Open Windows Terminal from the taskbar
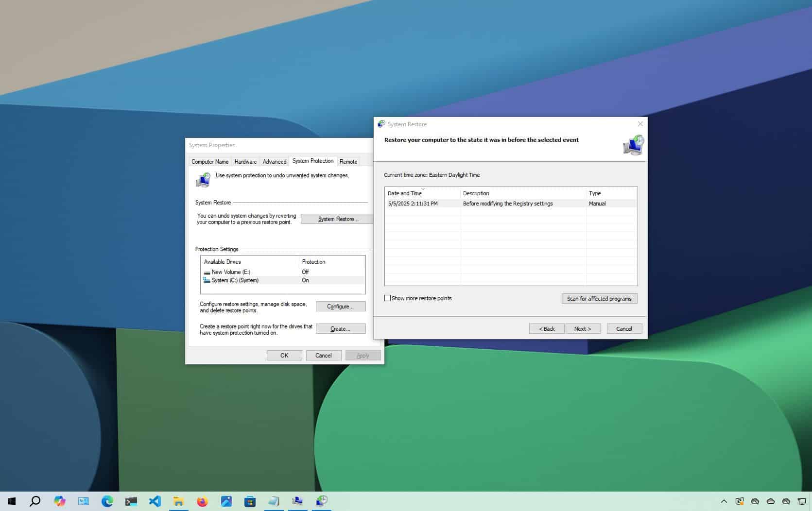Image resolution: width=812 pixels, height=511 pixels. [131, 501]
